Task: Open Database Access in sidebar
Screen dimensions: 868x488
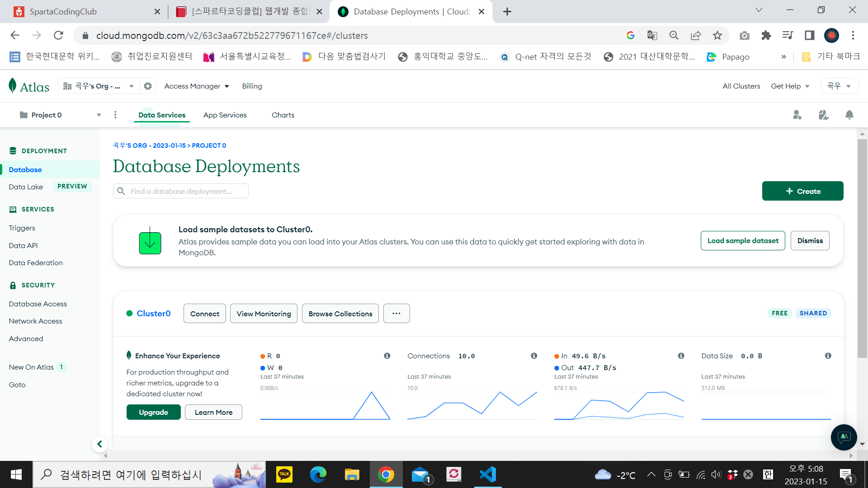Action: [x=38, y=304]
